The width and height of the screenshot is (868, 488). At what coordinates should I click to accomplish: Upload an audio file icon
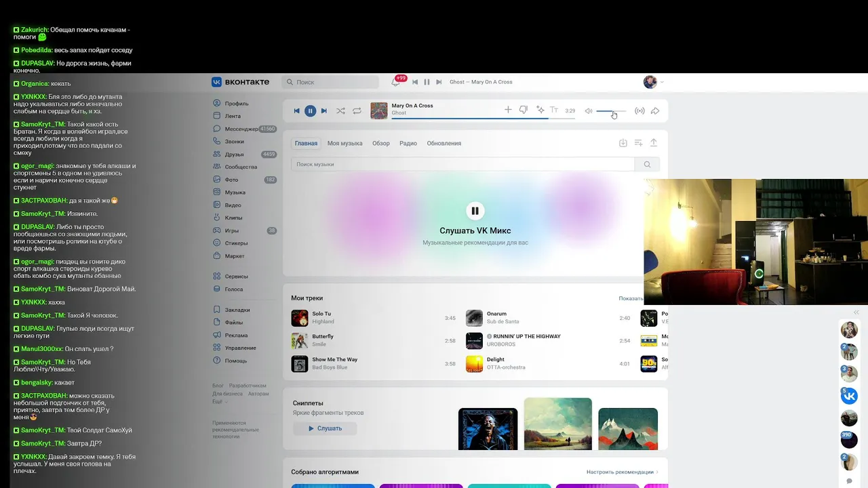point(654,143)
